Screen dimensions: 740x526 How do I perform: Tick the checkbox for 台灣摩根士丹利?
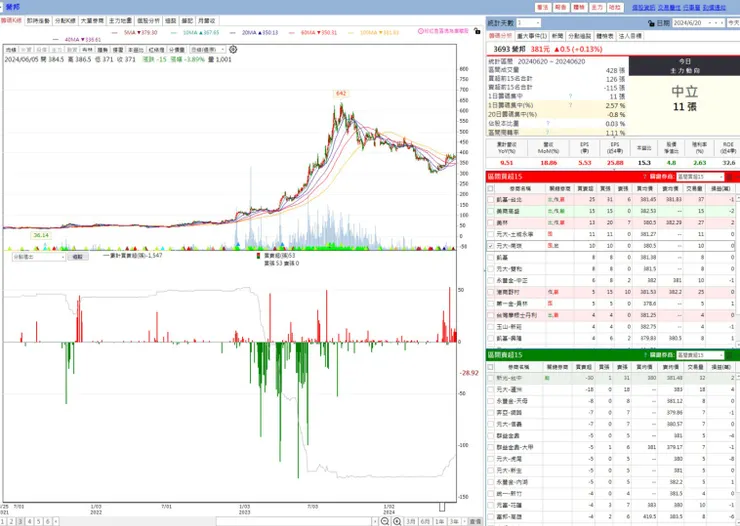click(x=491, y=315)
